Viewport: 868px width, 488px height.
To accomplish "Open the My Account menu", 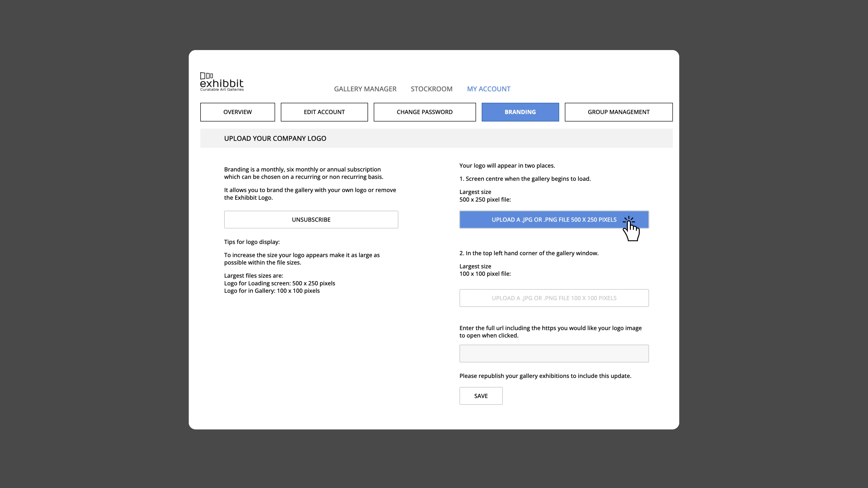I will (489, 89).
